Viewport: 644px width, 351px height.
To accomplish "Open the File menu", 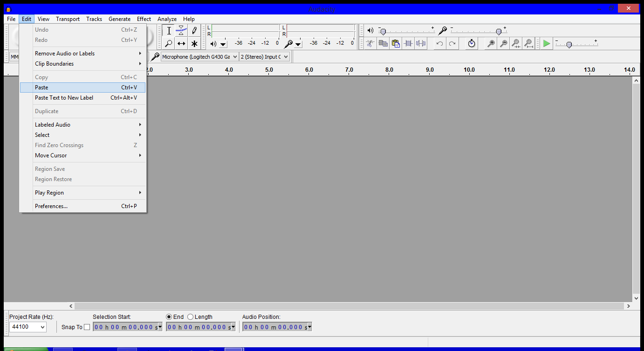I will coord(11,19).
